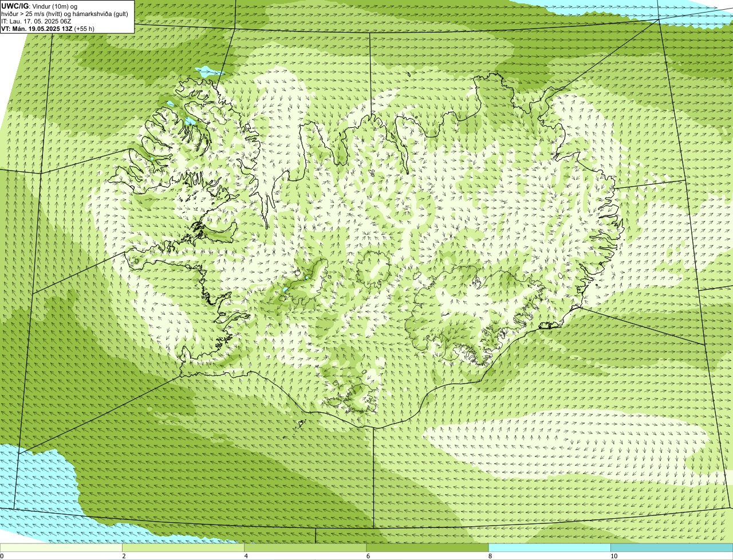Click the "hviður > 25 m/s (hvítt)" description line
This screenshot has width=733, height=560.
pos(64,14)
